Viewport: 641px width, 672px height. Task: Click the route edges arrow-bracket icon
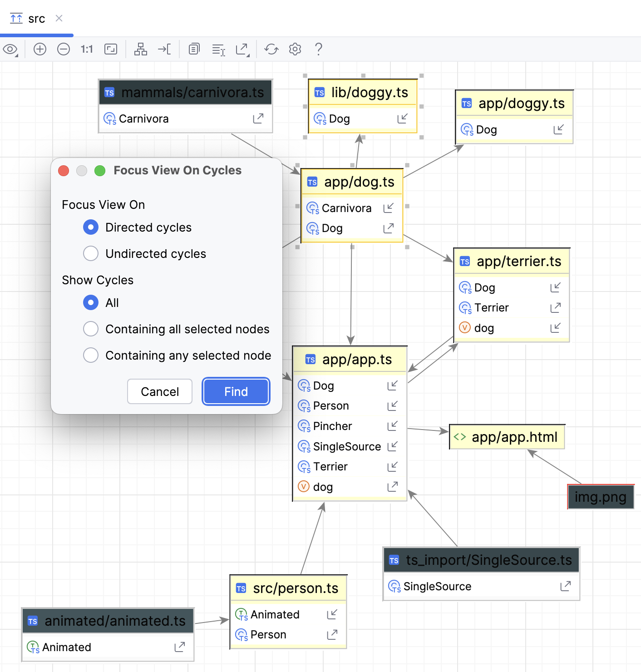coord(164,49)
